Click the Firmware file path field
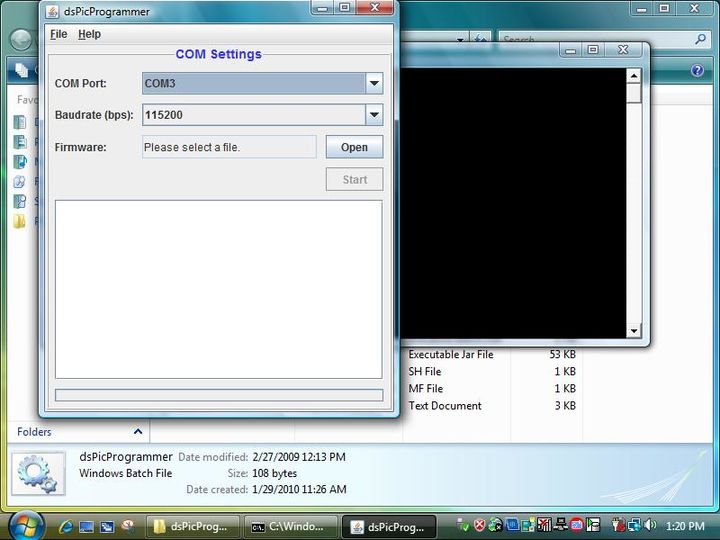 229,147
